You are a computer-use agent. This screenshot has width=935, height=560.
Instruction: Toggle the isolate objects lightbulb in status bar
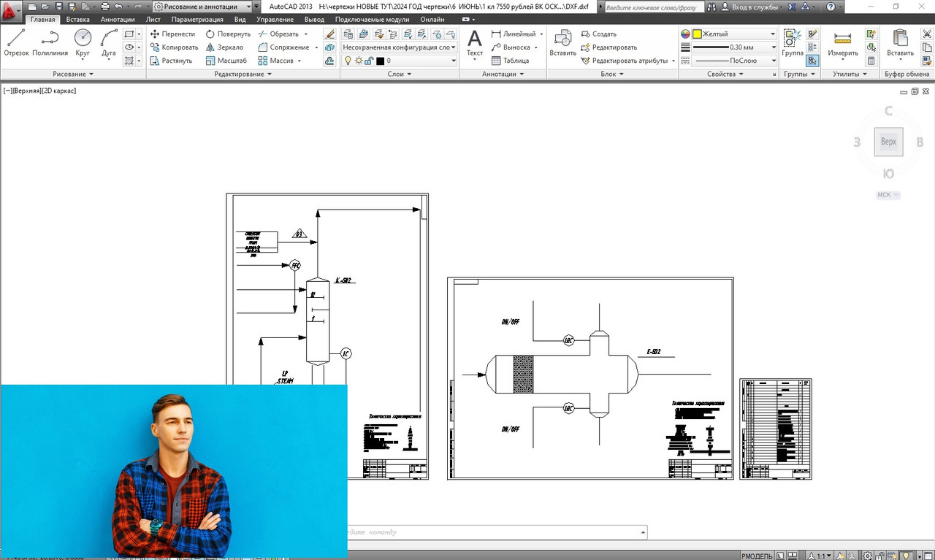907,556
